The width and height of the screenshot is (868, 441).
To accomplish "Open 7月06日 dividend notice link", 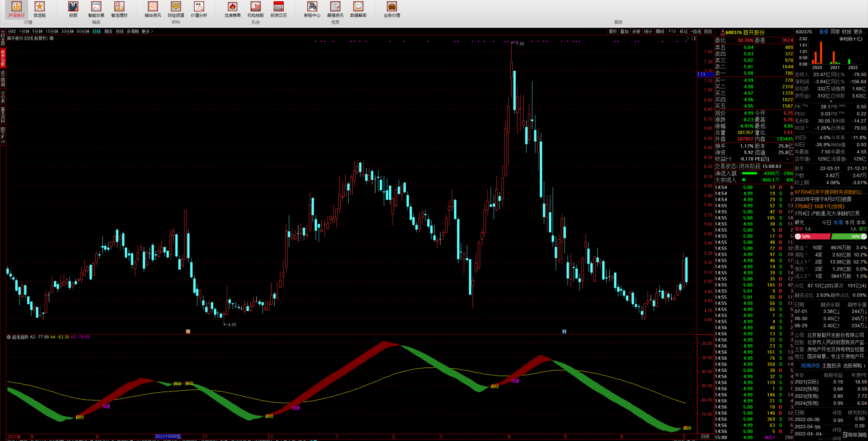I will [x=819, y=206].
